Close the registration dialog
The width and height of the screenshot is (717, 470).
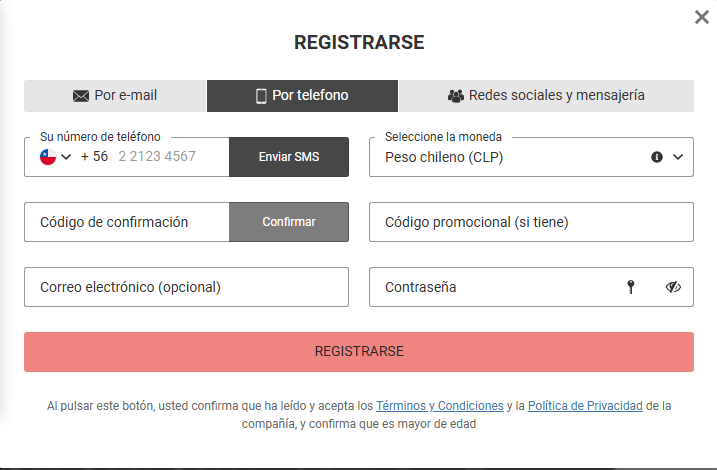pos(702,17)
